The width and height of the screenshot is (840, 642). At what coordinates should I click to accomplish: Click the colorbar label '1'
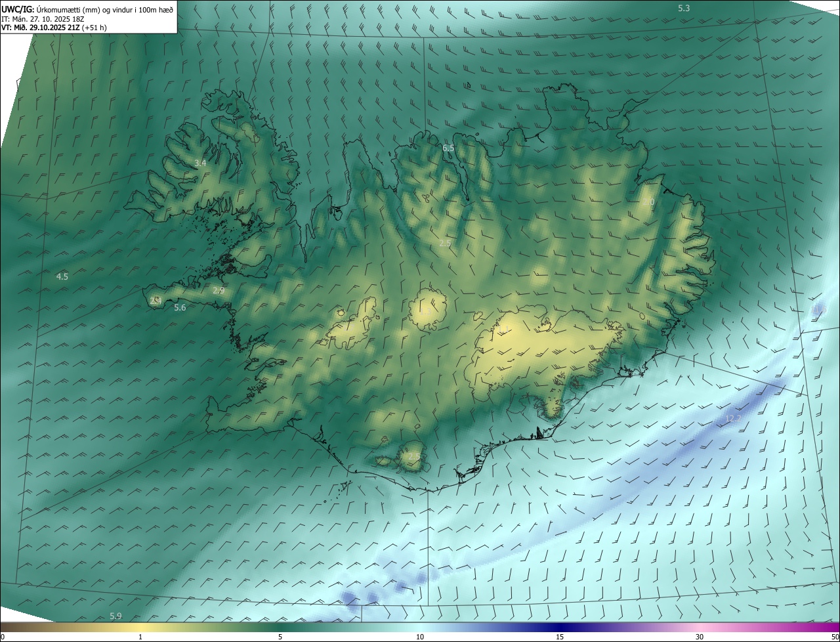[x=140, y=637]
